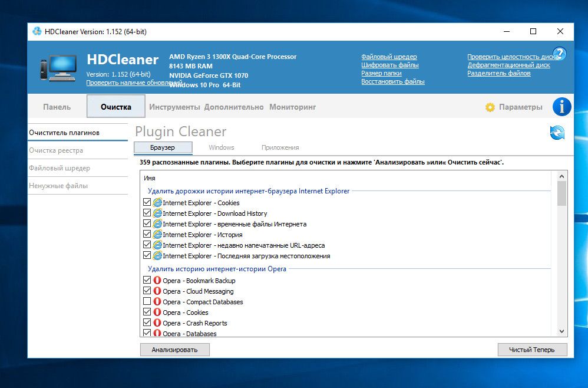Screen dimensions: 588x388
Task: Click the computer icon in header
Action: pos(58,67)
